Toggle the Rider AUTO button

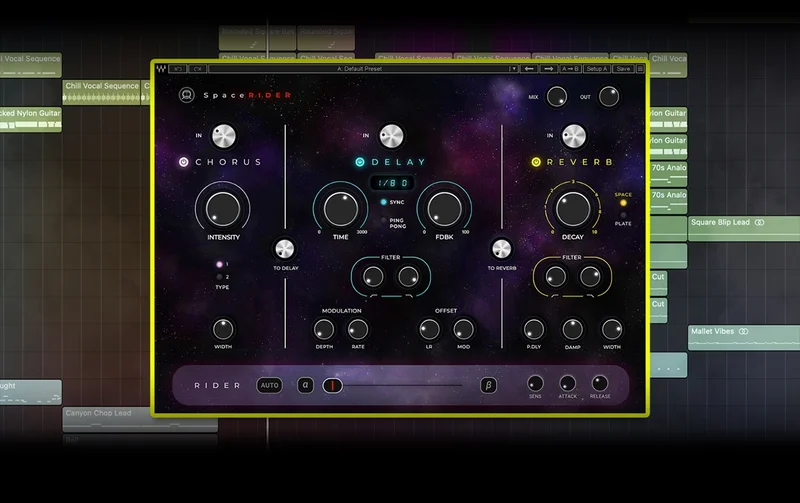[269, 385]
